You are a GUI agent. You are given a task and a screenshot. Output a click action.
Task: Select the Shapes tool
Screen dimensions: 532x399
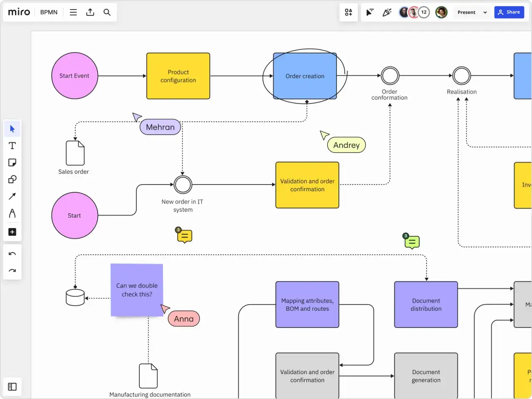[x=12, y=179]
